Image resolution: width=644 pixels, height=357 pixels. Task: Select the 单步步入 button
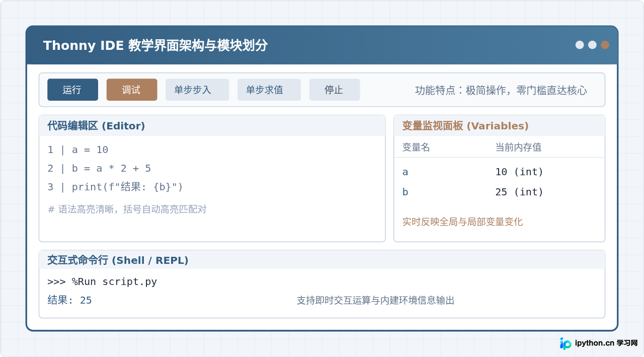click(x=197, y=90)
